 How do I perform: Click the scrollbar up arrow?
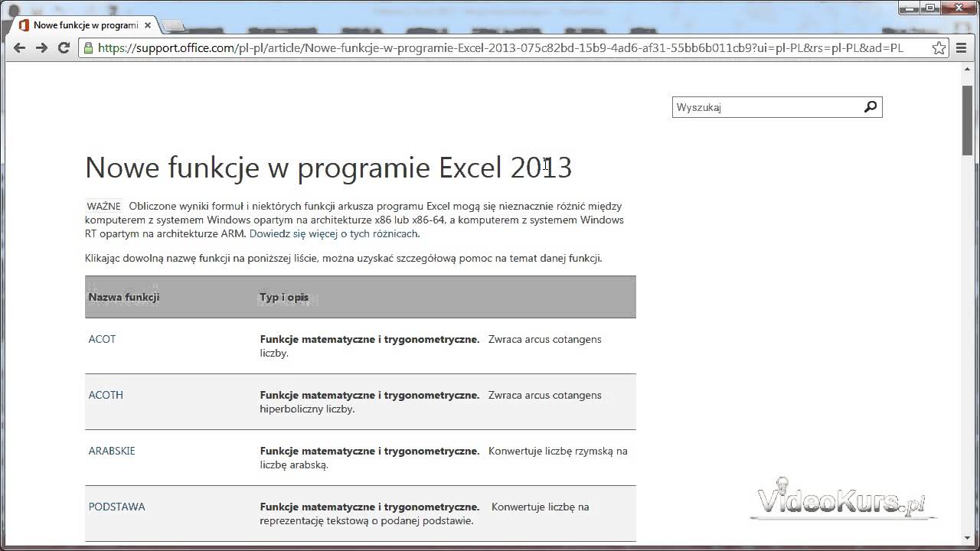coord(968,69)
